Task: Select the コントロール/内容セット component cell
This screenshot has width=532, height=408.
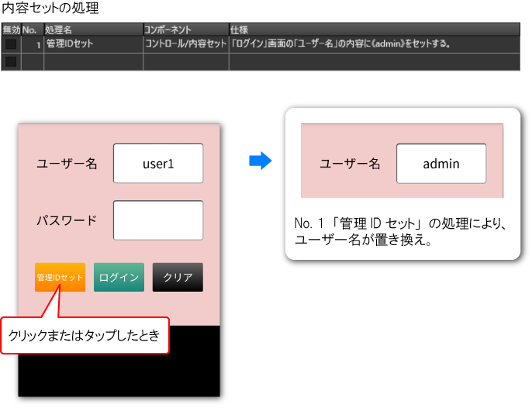Action: click(186, 44)
